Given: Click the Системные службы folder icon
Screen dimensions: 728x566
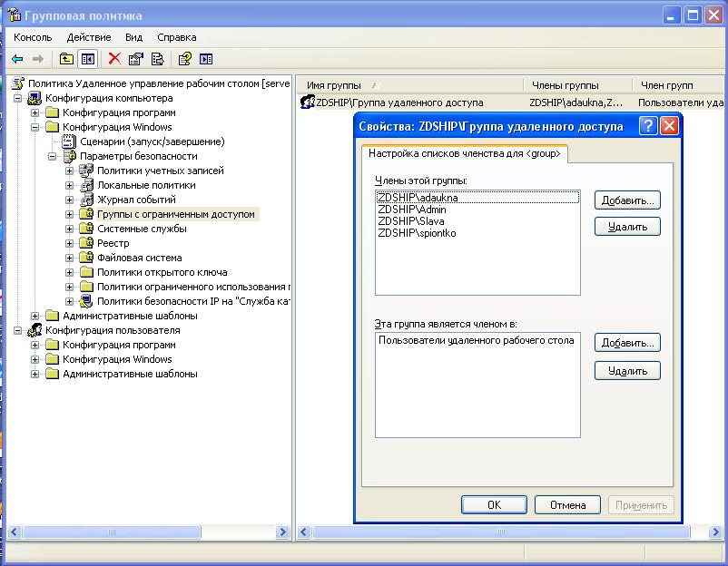Looking at the screenshot, I should [x=86, y=229].
